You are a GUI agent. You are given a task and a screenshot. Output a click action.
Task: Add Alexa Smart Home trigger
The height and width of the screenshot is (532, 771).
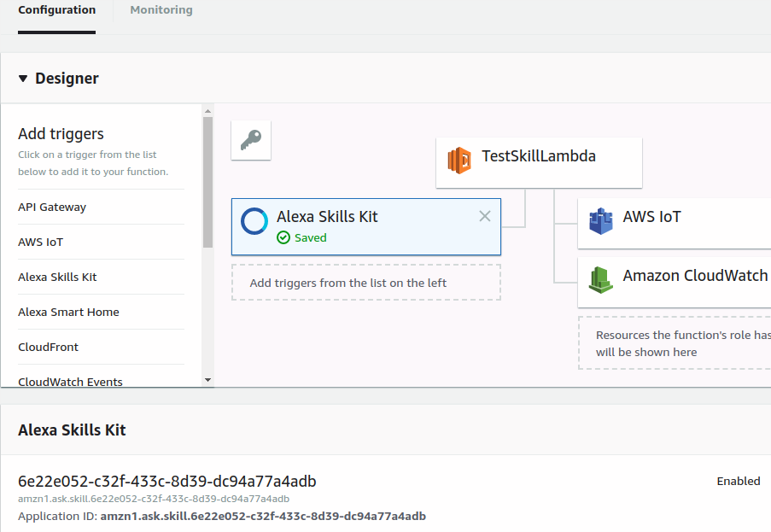pyautogui.click(x=68, y=312)
